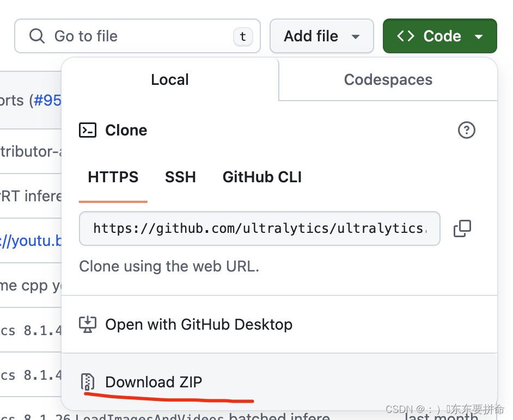513x420 pixels.
Task: Select the HTTPS clone tab
Action: point(113,177)
